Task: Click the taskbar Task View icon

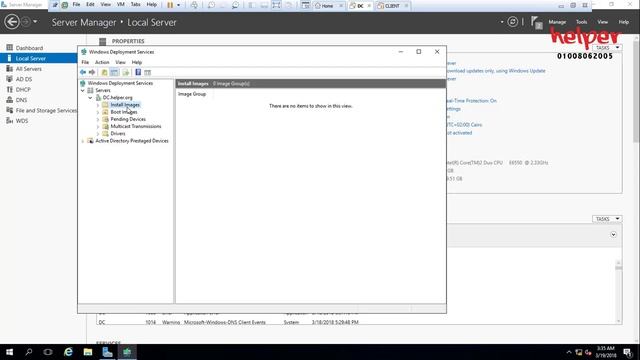Action: [48, 352]
